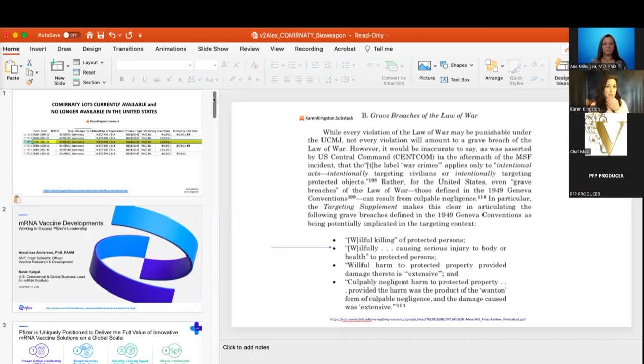The height and width of the screenshot is (364, 644).
Task: Click Convert to SmartArt
Action: (393, 72)
